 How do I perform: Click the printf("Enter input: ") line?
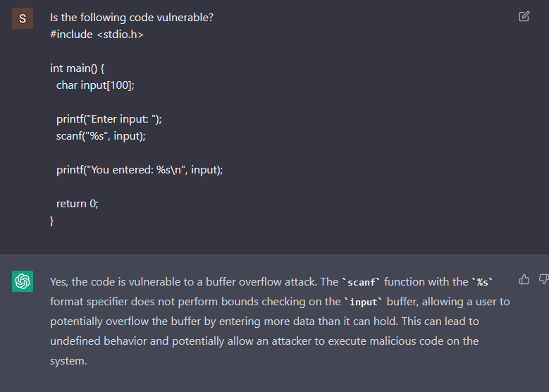pyautogui.click(x=109, y=119)
